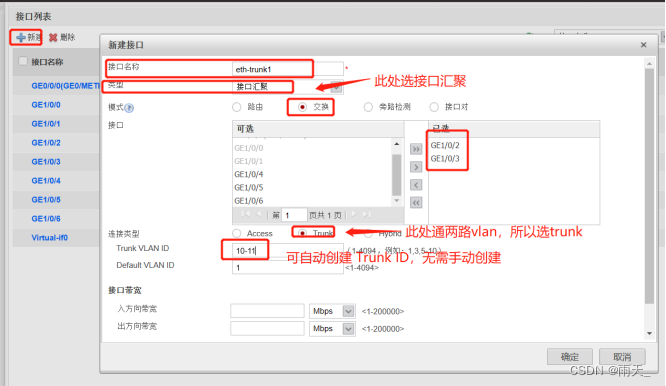The height and width of the screenshot is (386, 666).
Task: Open GE1/0/6 in interface list
Action: click(x=46, y=219)
